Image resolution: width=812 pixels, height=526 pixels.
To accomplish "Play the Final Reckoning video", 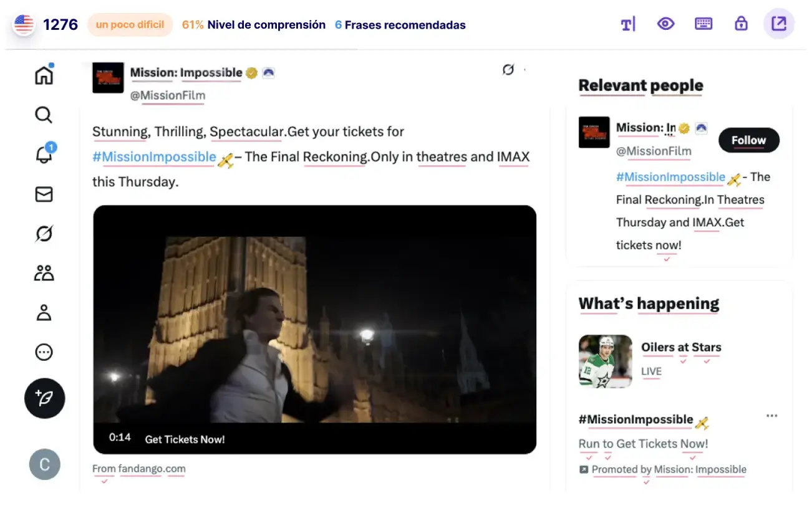I will coord(314,329).
